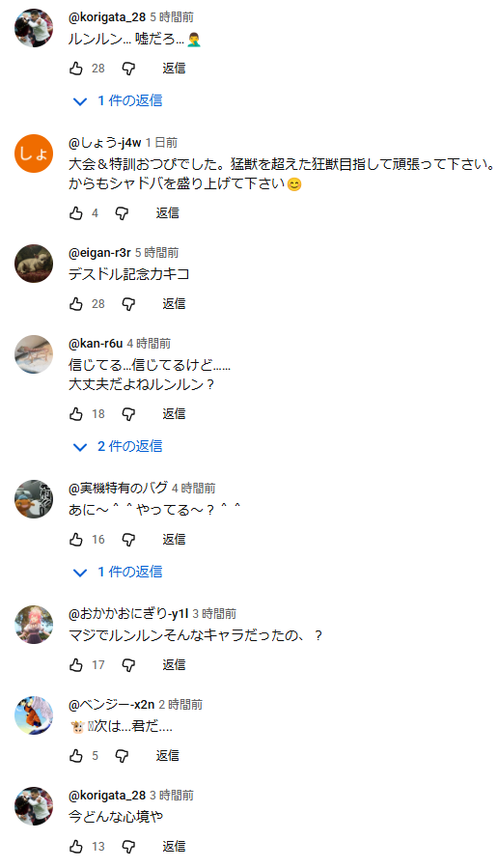Viewport: 498px width, 868px height.
Task: Reply to しょう-j4w's comment
Action: tap(167, 213)
